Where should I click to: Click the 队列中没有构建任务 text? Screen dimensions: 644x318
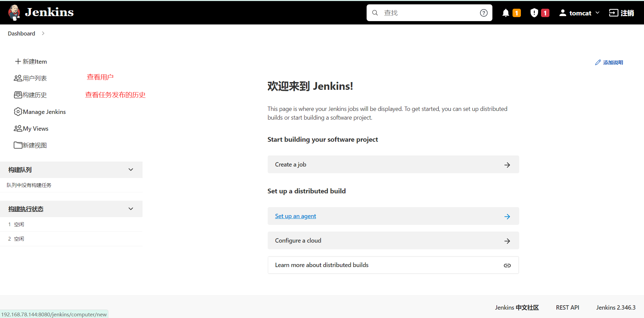tap(29, 185)
